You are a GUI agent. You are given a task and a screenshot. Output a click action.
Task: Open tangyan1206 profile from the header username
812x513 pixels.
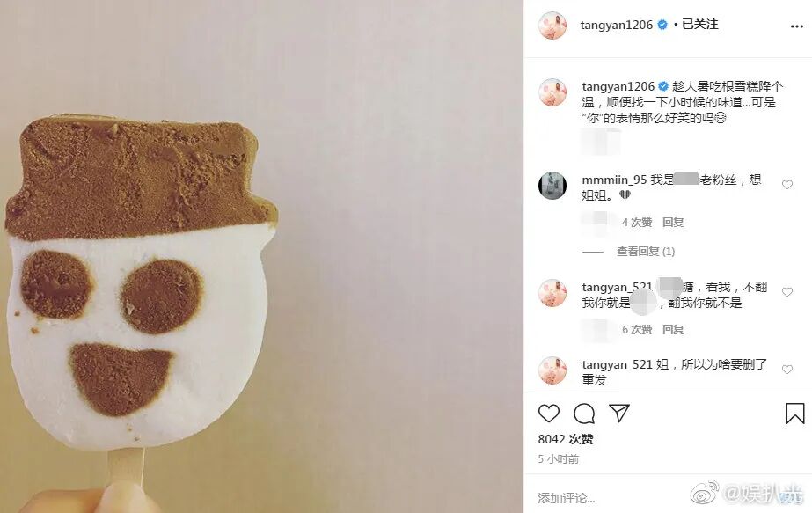click(x=616, y=25)
